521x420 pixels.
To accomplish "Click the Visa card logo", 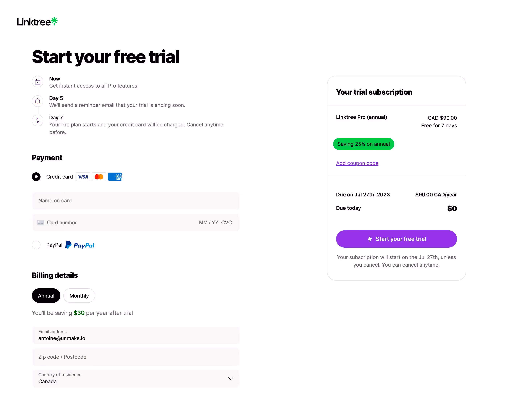I will [x=83, y=177].
